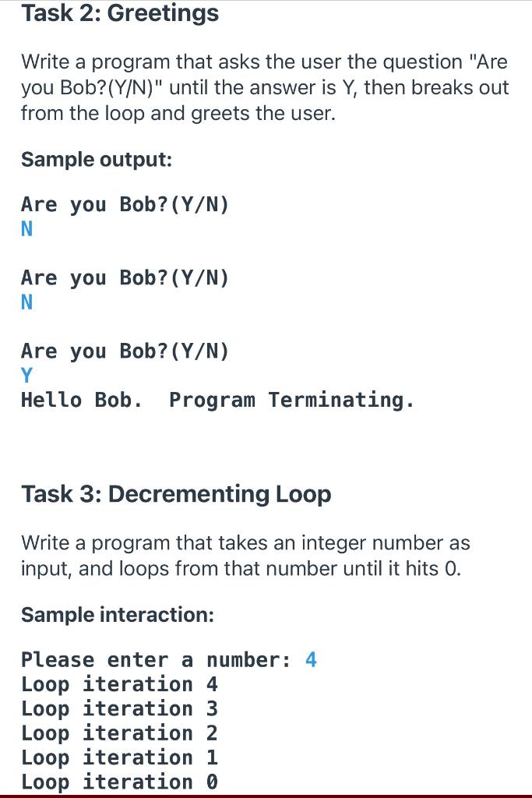Click the 'Please enter a number:' prompt
The height and width of the screenshot is (798, 532).
(x=156, y=660)
